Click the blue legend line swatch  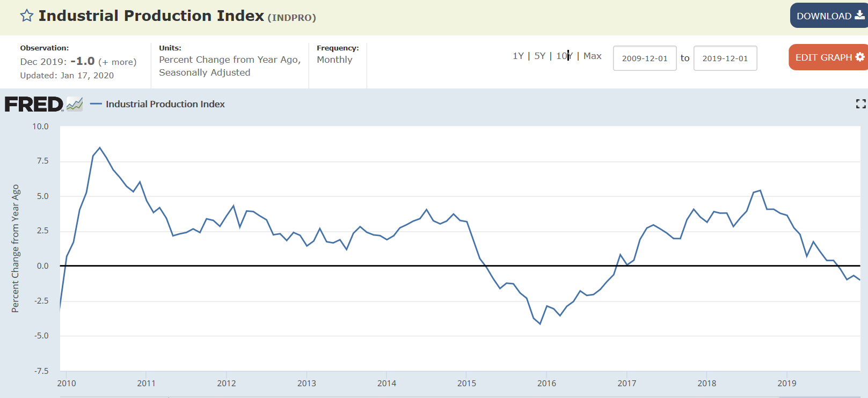click(96, 104)
